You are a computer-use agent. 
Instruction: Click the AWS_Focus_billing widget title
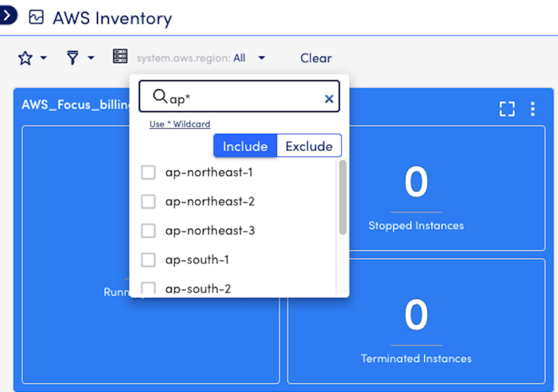(x=75, y=105)
